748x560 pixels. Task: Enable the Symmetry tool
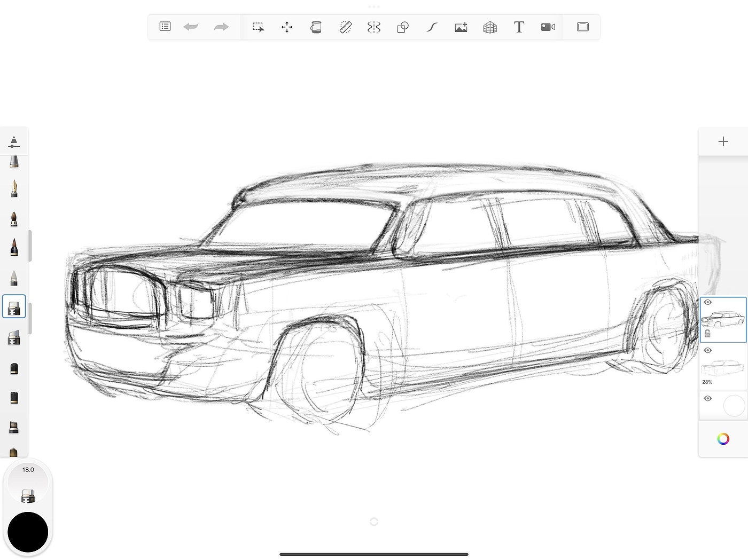pos(374,27)
